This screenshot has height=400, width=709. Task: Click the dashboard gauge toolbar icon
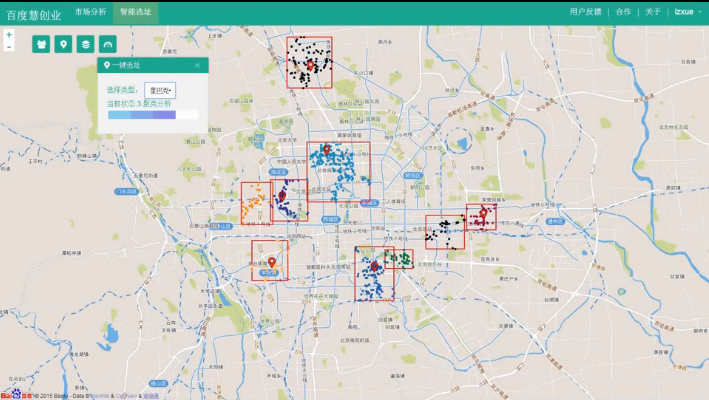(108, 44)
